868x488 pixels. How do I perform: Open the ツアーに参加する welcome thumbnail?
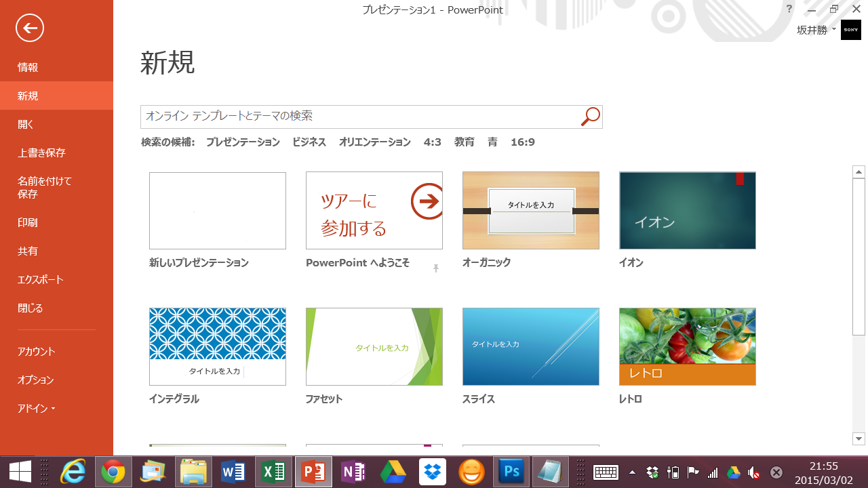click(374, 211)
